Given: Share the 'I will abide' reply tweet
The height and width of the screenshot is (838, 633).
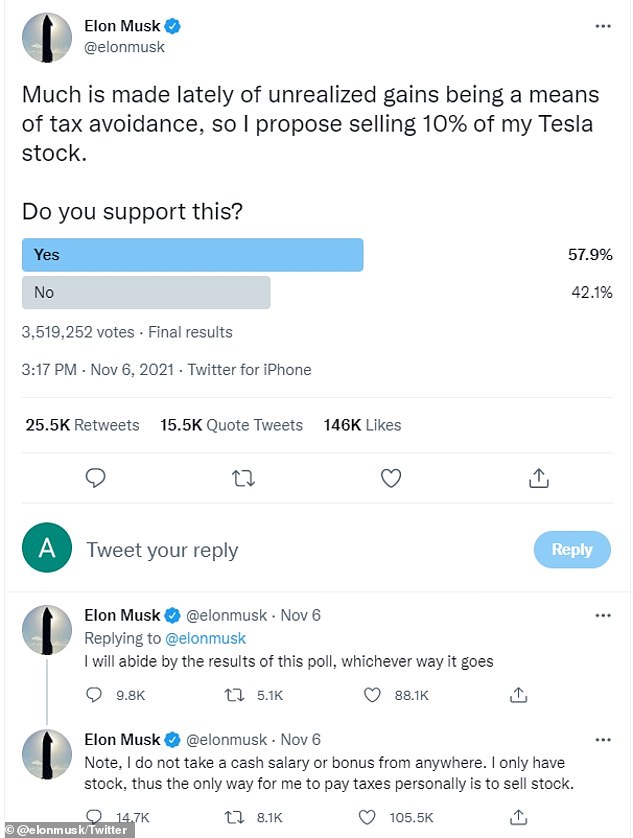Looking at the screenshot, I should coord(518,695).
